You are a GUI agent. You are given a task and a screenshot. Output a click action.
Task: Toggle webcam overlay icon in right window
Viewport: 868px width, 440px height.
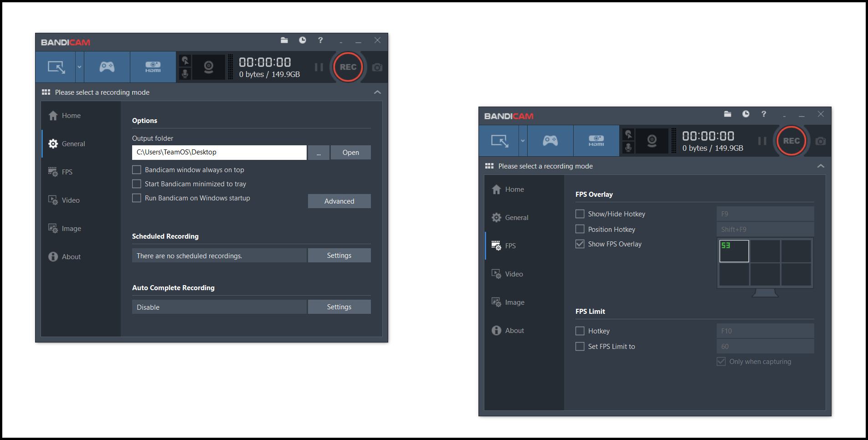click(652, 141)
